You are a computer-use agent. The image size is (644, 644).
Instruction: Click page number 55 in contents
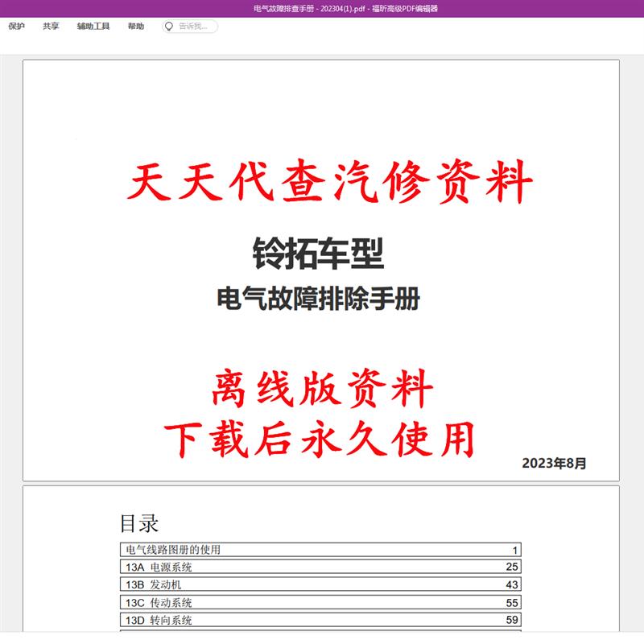pyautogui.click(x=512, y=602)
